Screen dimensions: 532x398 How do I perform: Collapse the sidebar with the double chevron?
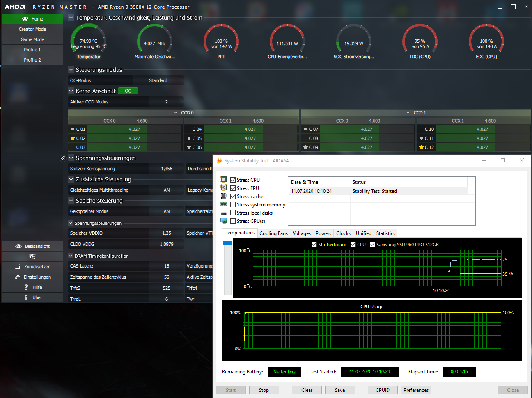click(x=63, y=158)
